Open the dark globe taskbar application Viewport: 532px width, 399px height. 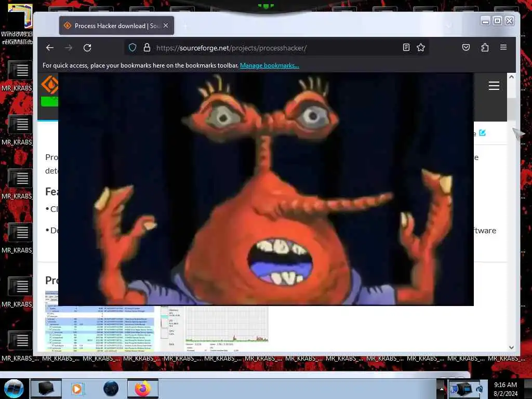pos(111,389)
